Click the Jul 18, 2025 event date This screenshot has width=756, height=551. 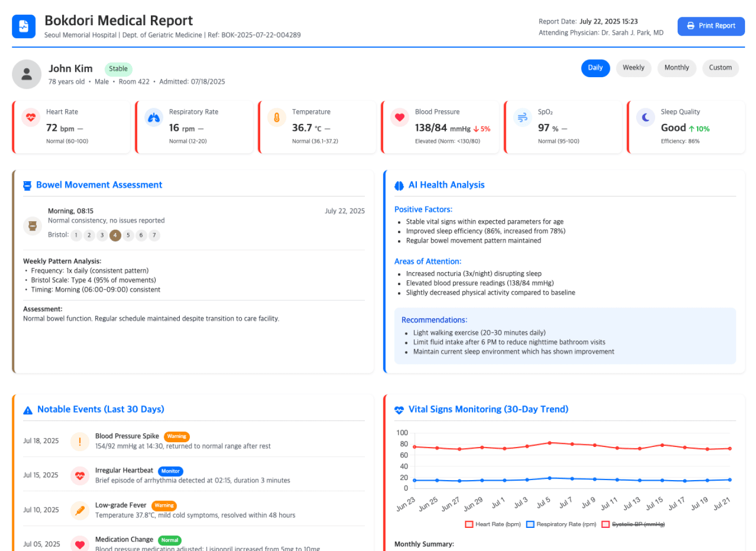[41, 441]
